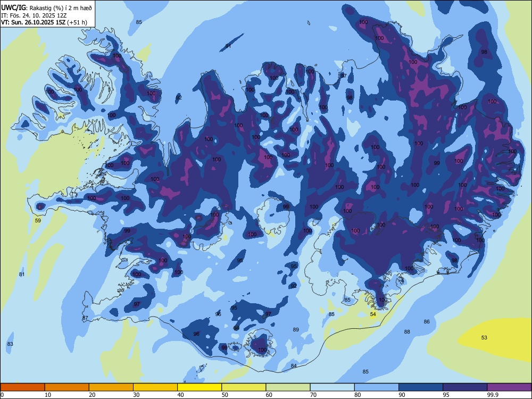Viewport: 532px width, 399px height.
Task: Click the '70' legend tick label
Action: click(313, 395)
